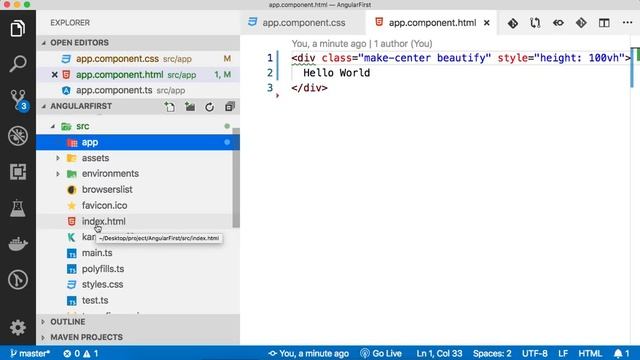Click the editor code lens author text
Screen dimensions: 640x360
tap(362, 44)
